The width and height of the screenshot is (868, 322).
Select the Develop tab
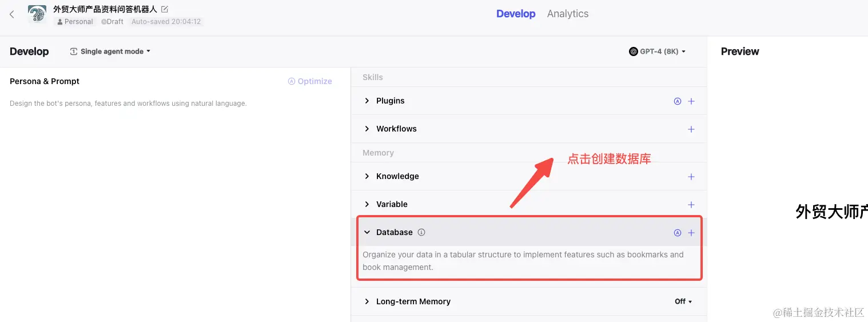pos(515,14)
